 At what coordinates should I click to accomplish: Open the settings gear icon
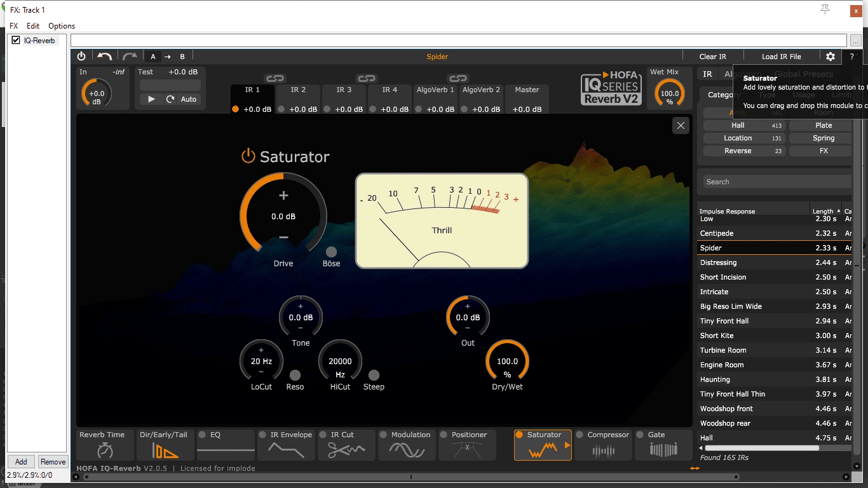[x=831, y=57]
